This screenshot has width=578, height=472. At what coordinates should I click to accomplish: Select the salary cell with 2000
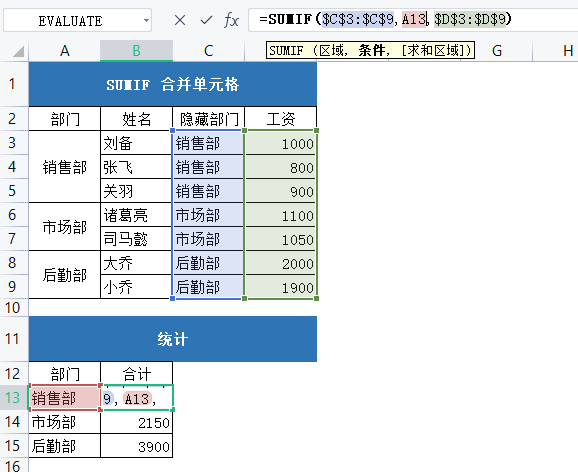281,263
